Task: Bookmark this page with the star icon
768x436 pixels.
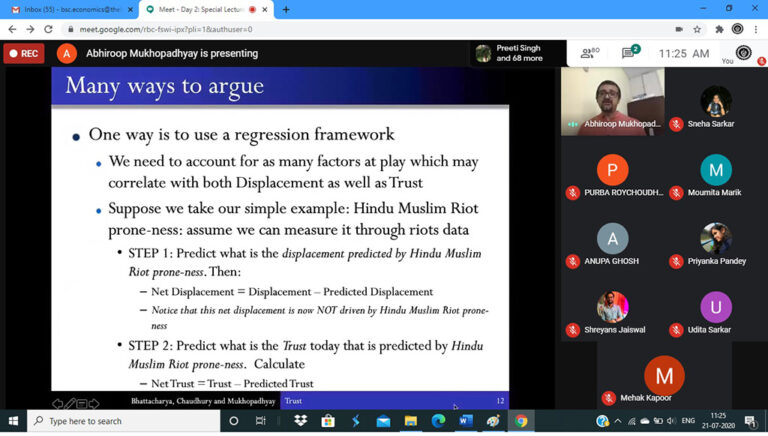Action: [x=697, y=29]
